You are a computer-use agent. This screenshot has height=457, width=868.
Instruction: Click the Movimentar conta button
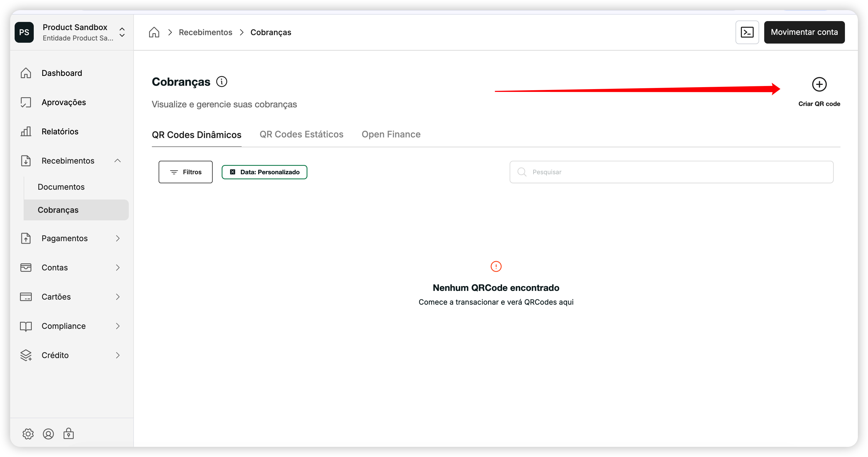(804, 32)
